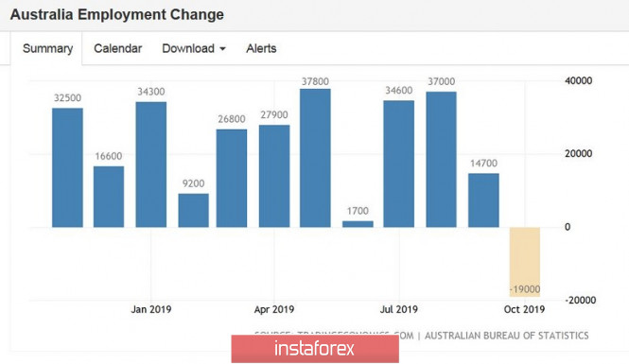This screenshot has height=364, width=629.
Task: Open the Alerts tab
Action: [x=261, y=48]
